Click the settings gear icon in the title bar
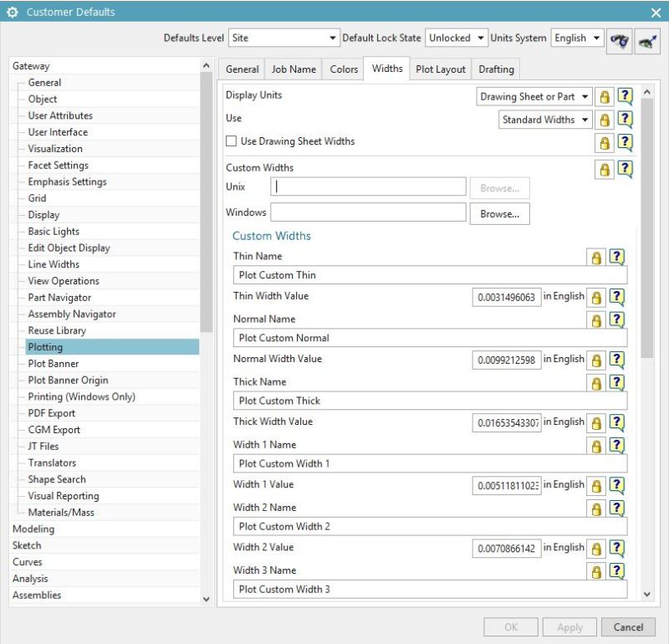Viewport: 669px width, 644px height. pyautogui.click(x=13, y=12)
